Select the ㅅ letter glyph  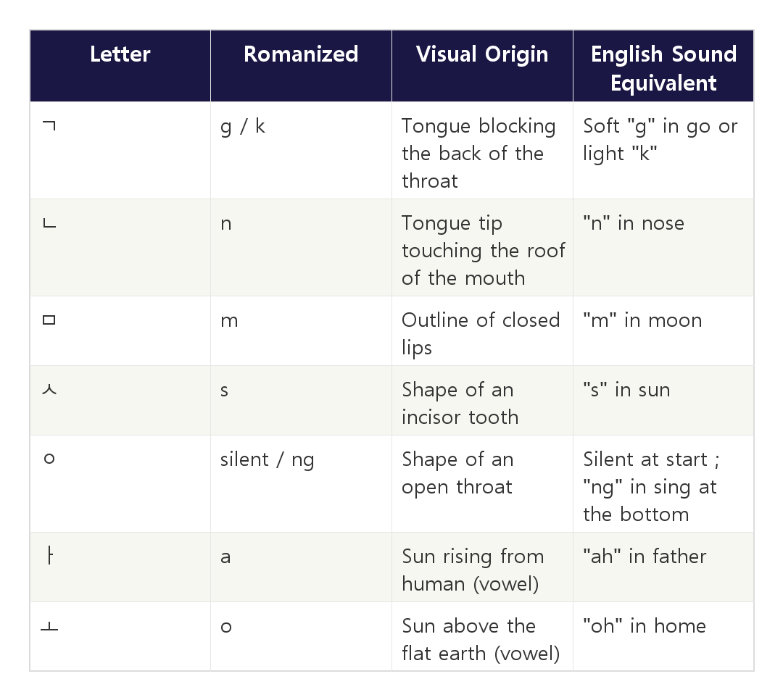coord(49,389)
